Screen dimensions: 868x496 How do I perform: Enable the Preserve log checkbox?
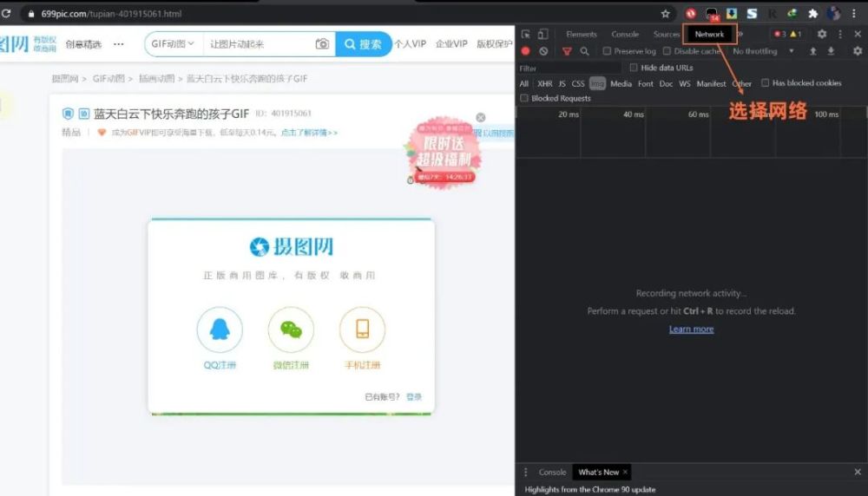click(608, 51)
